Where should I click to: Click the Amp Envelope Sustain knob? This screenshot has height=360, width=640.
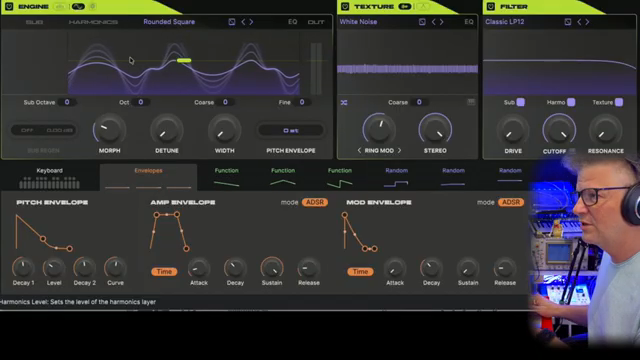(x=271, y=268)
